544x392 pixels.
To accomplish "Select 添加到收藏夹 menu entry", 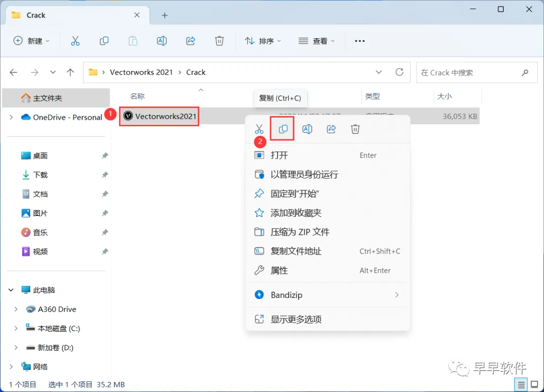I will [x=327, y=213].
